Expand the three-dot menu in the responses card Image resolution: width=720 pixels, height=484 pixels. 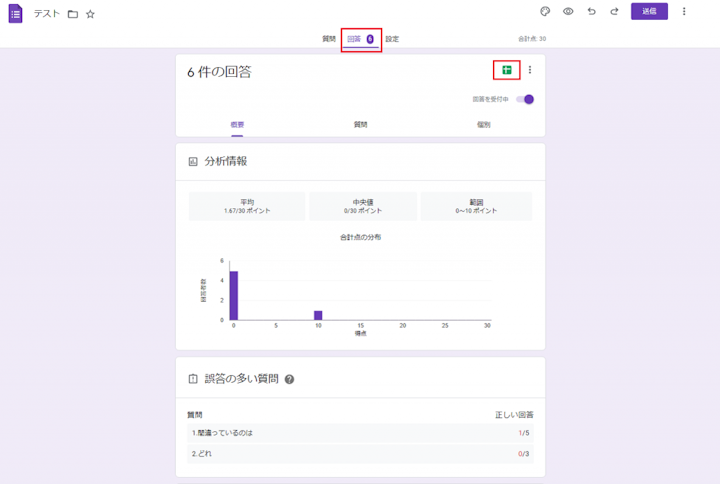[530, 70]
